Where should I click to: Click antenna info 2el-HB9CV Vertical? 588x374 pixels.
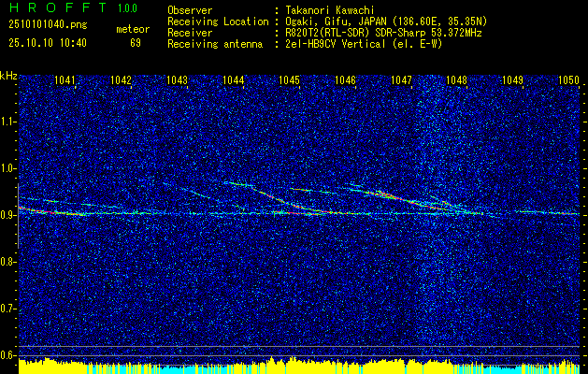[364, 44]
